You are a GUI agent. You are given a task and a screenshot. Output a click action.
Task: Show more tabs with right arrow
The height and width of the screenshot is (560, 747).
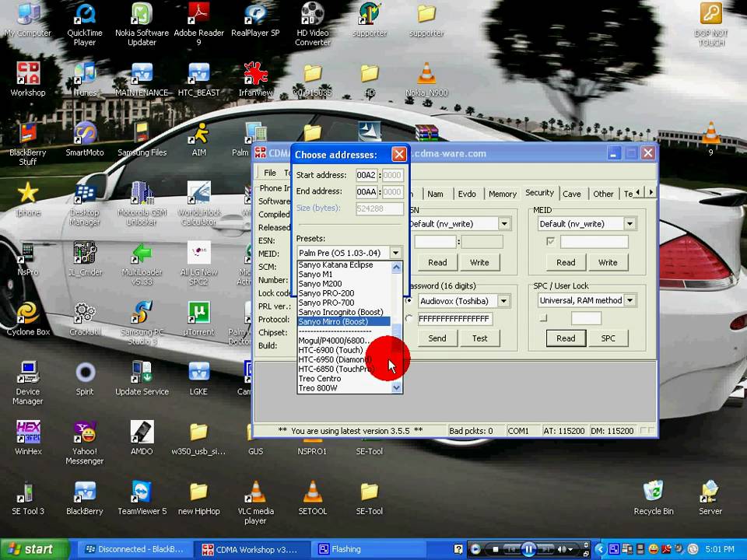651,192
